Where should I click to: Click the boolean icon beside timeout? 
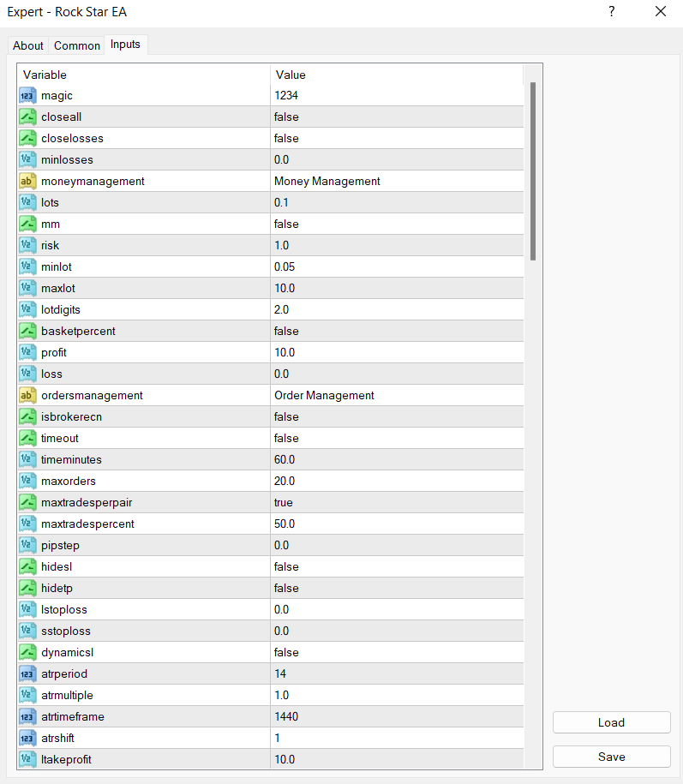[x=27, y=439]
